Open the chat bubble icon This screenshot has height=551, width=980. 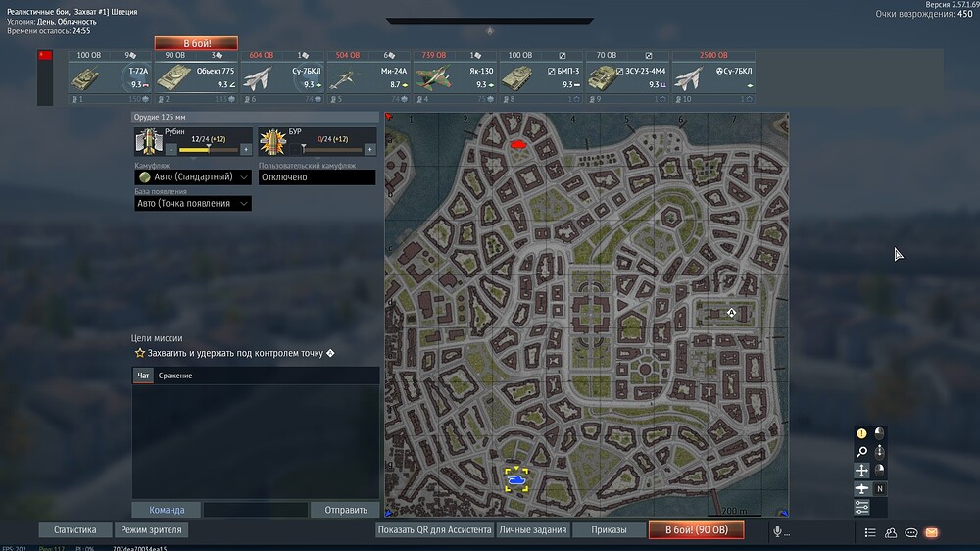[911, 533]
